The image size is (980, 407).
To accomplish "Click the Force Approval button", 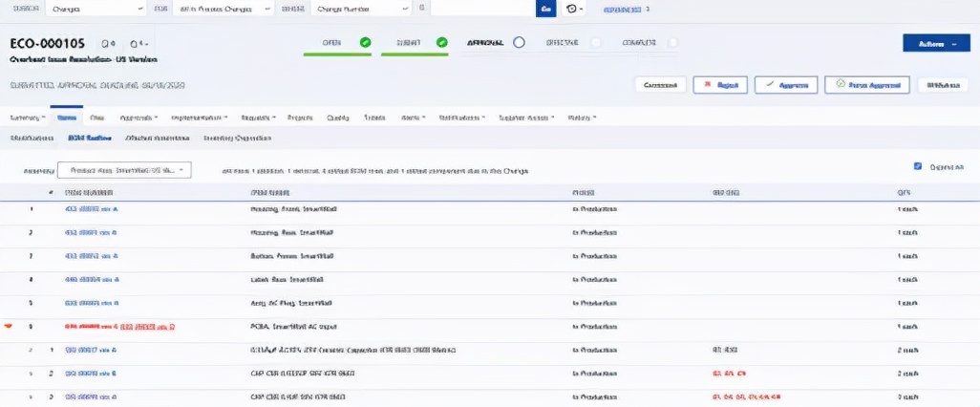I will pos(866,85).
